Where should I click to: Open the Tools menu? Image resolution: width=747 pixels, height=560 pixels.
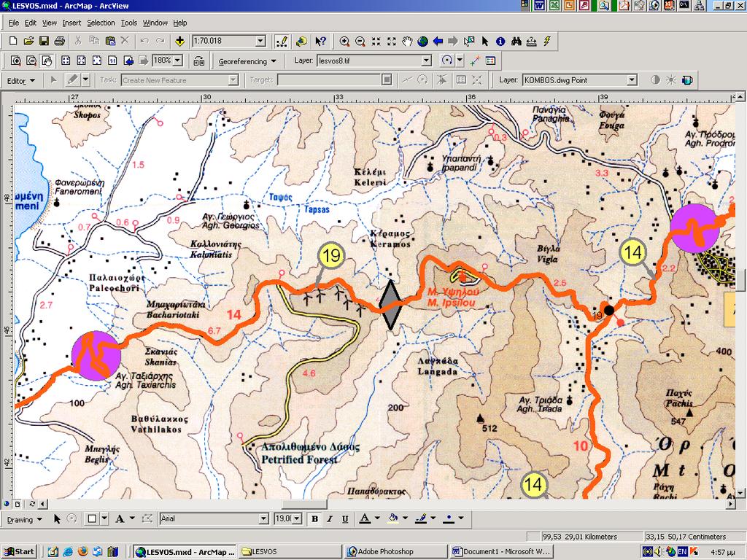[x=128, y=23]
